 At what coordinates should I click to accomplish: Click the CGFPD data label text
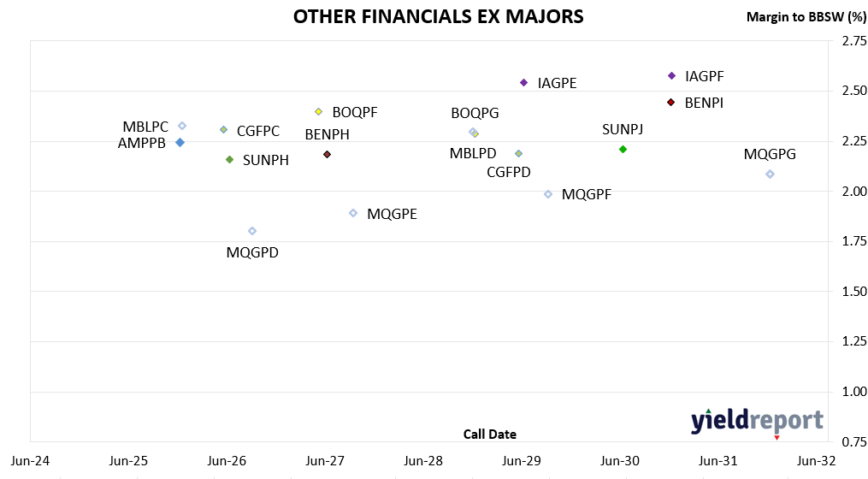[x=509, y=172]
